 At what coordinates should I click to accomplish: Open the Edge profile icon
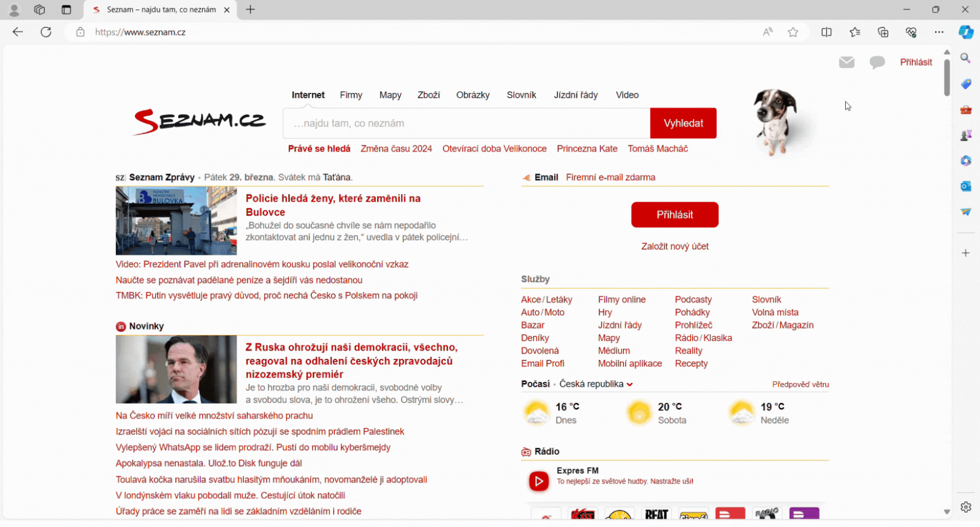(x=14, y=10)
